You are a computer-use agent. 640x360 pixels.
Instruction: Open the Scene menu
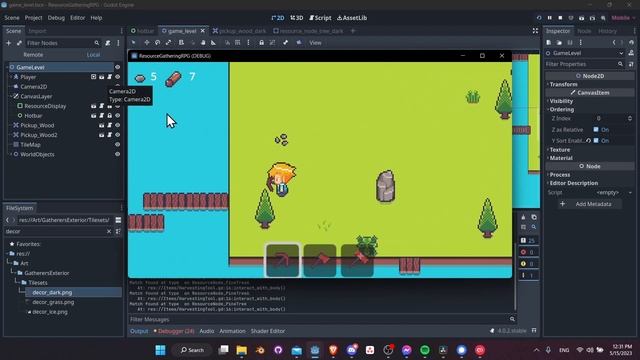[x=12, y=18]
